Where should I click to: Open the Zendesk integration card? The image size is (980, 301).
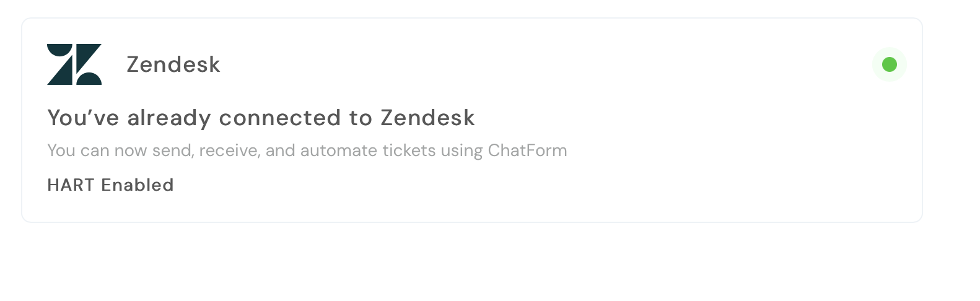click(472, 120)
